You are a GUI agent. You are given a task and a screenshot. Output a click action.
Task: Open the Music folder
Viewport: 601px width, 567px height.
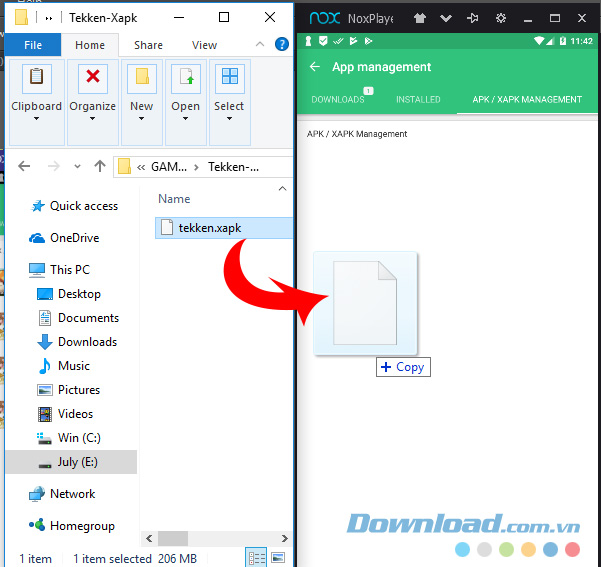point(64,366)
